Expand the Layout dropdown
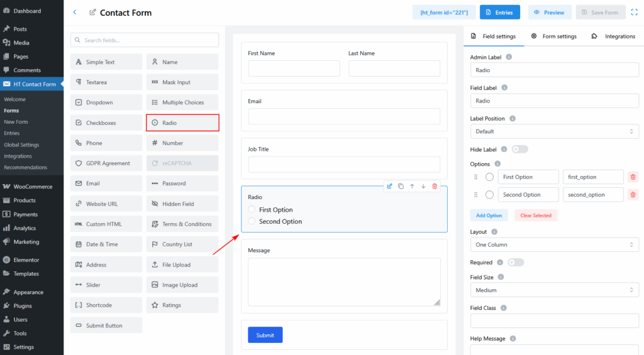 click(554, 244)
